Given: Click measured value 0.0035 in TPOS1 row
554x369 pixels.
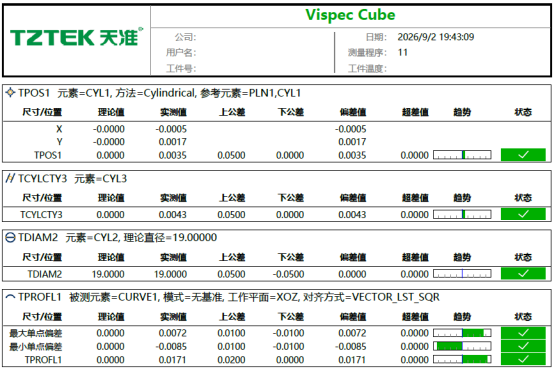Looking at the screenshot, I should 172,155.
